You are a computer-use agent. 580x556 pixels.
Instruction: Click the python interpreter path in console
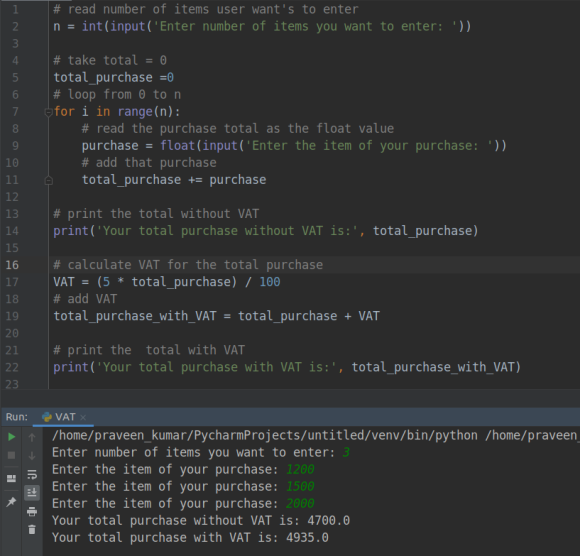point(264,435)
